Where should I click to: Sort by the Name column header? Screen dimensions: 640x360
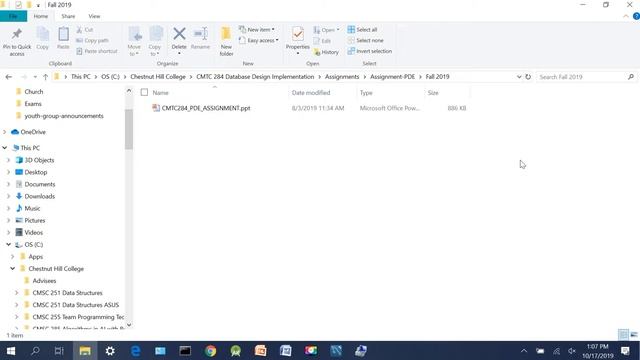pyautogui.click(x=160, y=93)
